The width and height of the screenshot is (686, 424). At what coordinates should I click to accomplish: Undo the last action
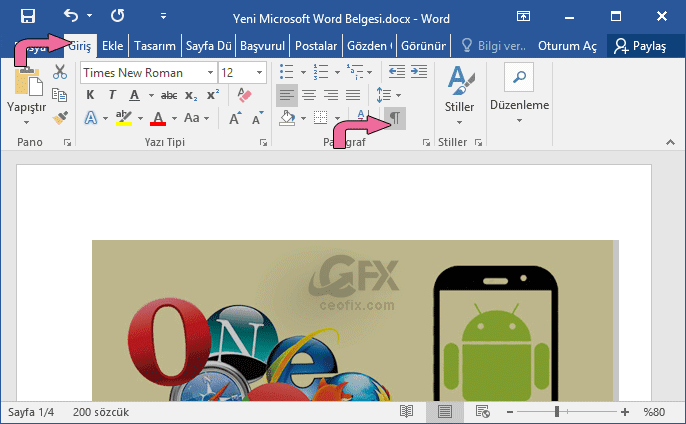pos(70,16)
